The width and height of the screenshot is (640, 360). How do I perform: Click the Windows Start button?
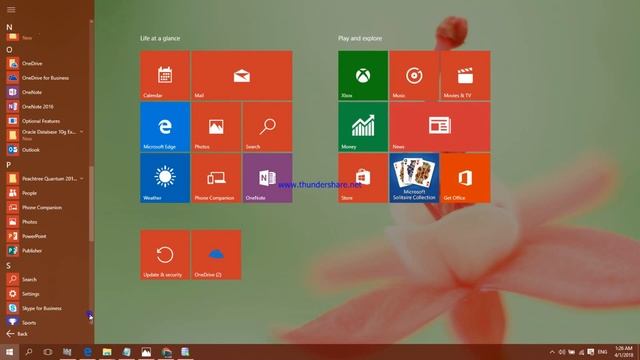coord(9,352)
